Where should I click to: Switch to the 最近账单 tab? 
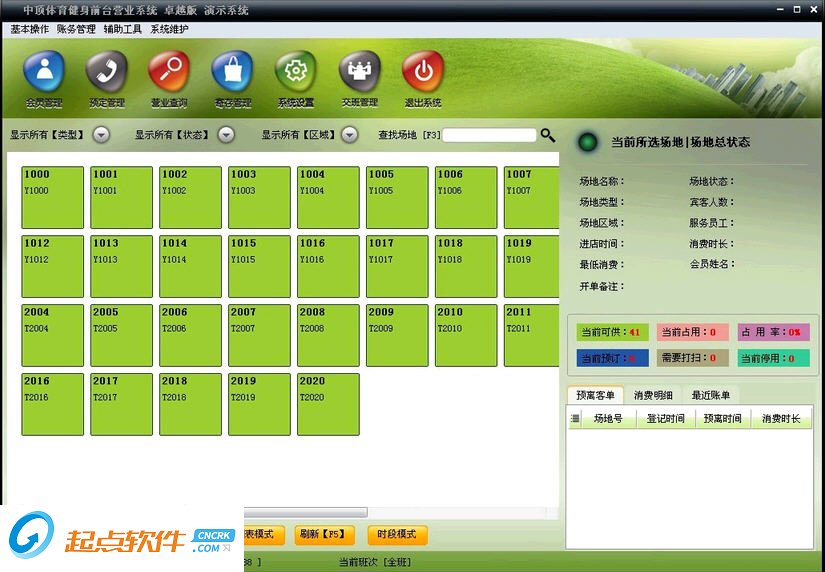[711, 395]
